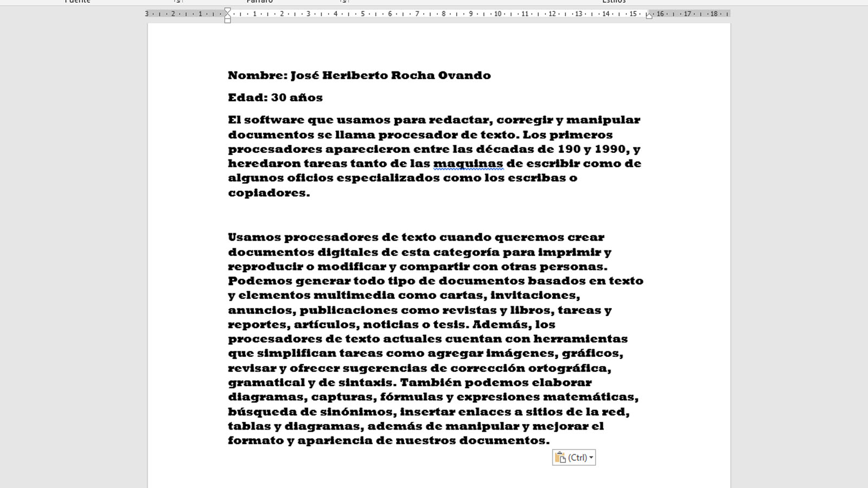Click ruler at the 10 mark
This screenshot has width=868, height=488.
pyautogui.click(x=497, y=14)
